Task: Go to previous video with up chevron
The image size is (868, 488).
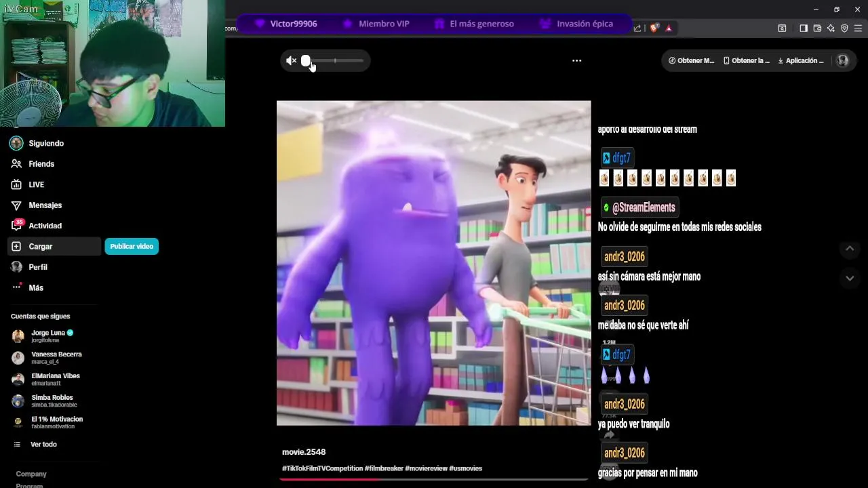Action: (850, 249)
